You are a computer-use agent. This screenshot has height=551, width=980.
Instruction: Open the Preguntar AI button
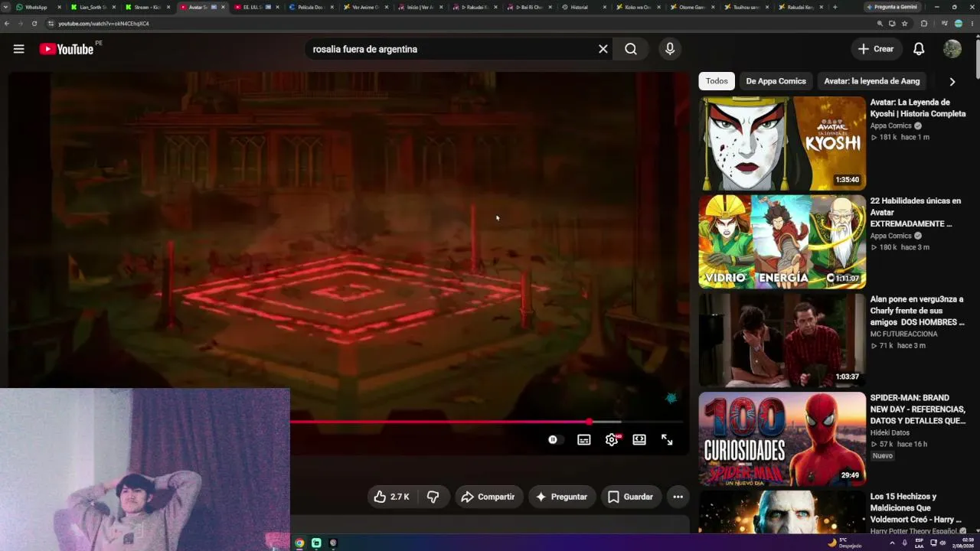tap(562, 497)
